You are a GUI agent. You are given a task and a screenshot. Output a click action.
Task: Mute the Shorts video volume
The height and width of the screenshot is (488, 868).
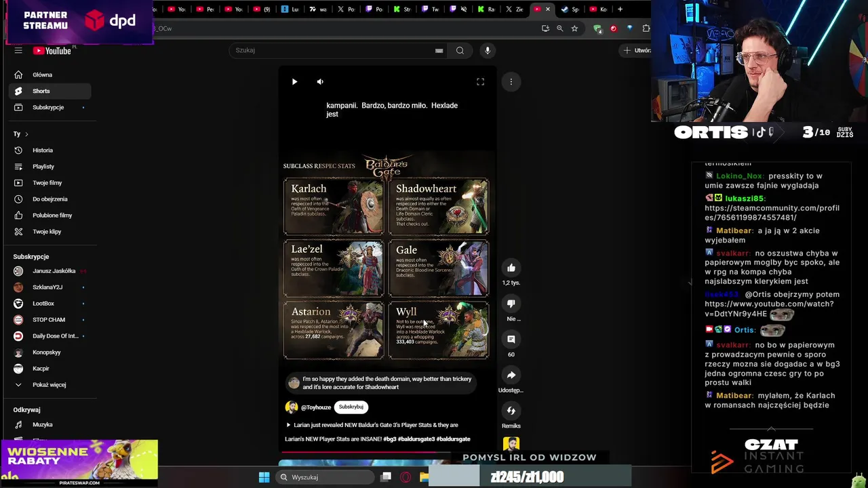click(x=320, y=82)
